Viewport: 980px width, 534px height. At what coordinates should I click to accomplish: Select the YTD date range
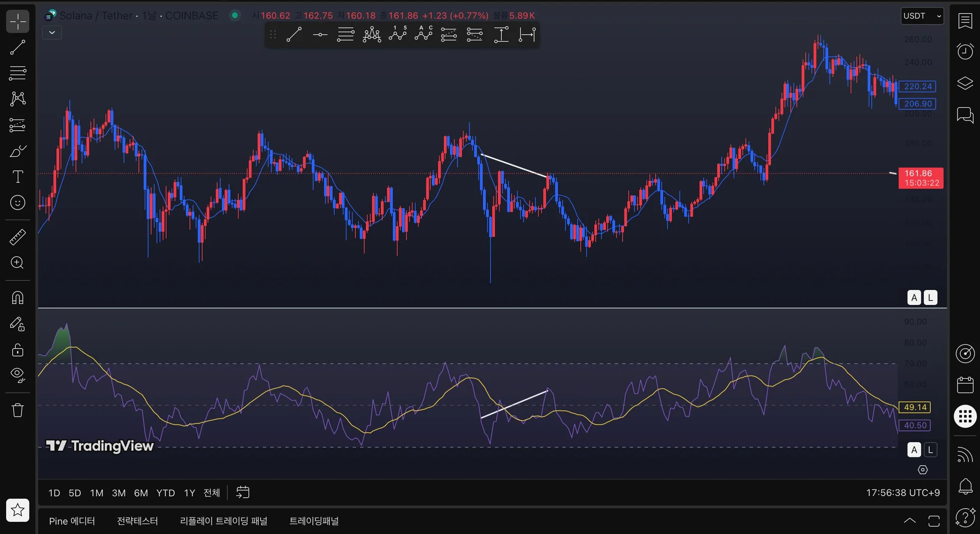tap(165, 493)
